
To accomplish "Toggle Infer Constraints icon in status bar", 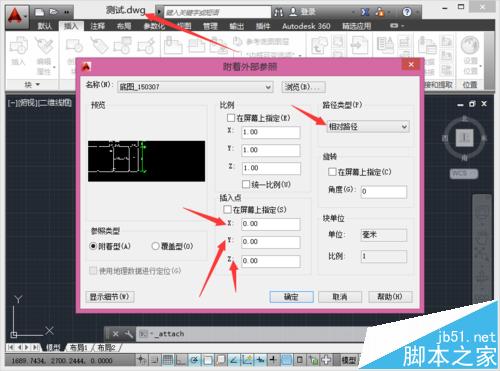I will click(x=141, y=360).
